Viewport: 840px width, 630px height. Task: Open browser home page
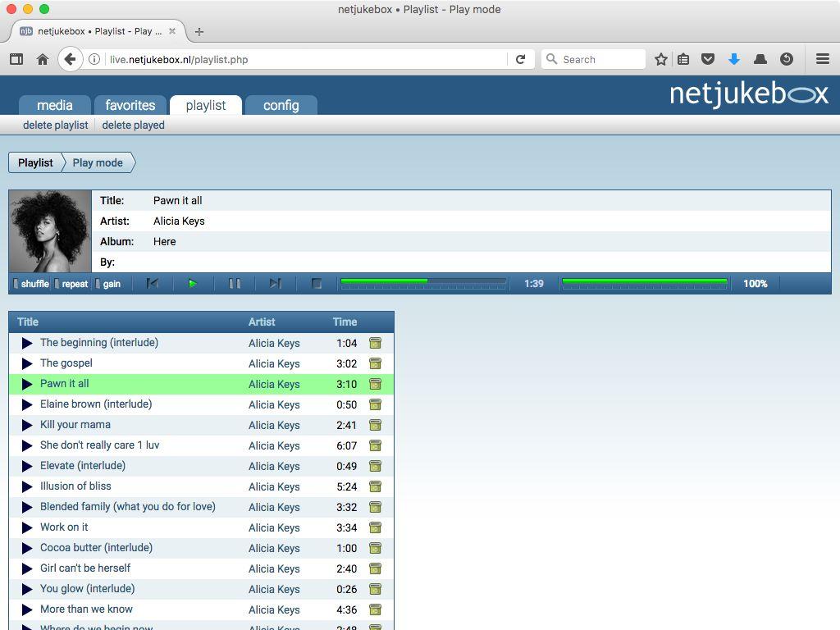tap(43, 59)
